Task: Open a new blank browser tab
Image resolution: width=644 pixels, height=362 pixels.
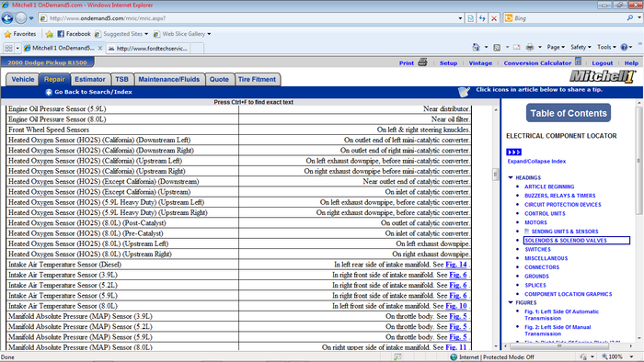Action: click(x=197, y=49)
